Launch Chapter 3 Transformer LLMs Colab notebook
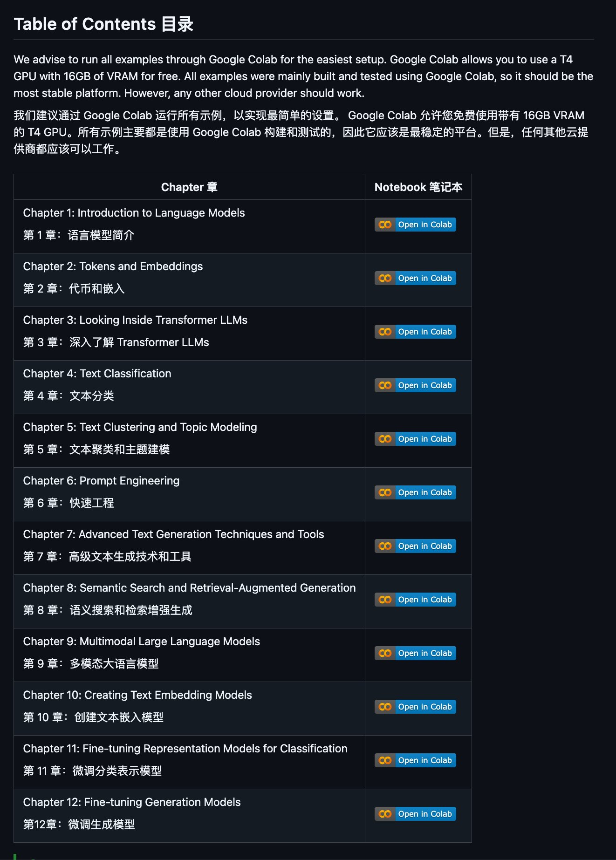Viewport: 616px width, 860px height. point(415,332)
